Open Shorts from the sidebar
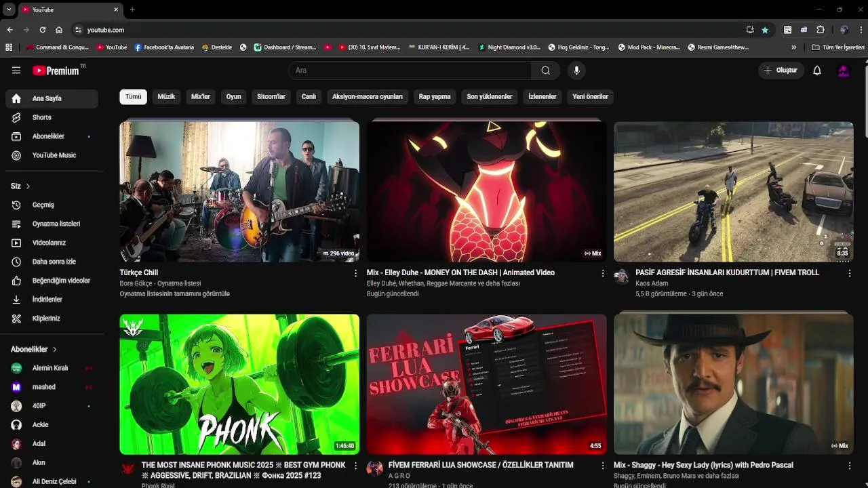 coord(52,117)
